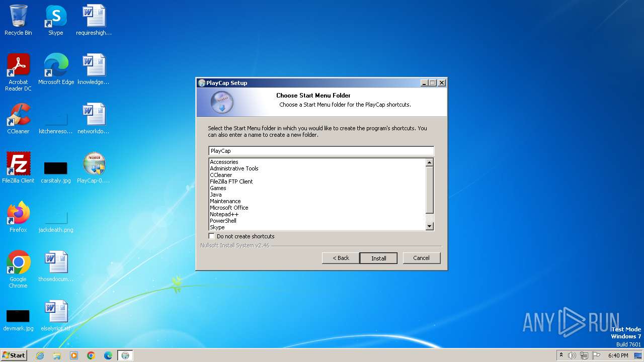Click the Install button
Screen dimensions: 644x362
point(378,258)
